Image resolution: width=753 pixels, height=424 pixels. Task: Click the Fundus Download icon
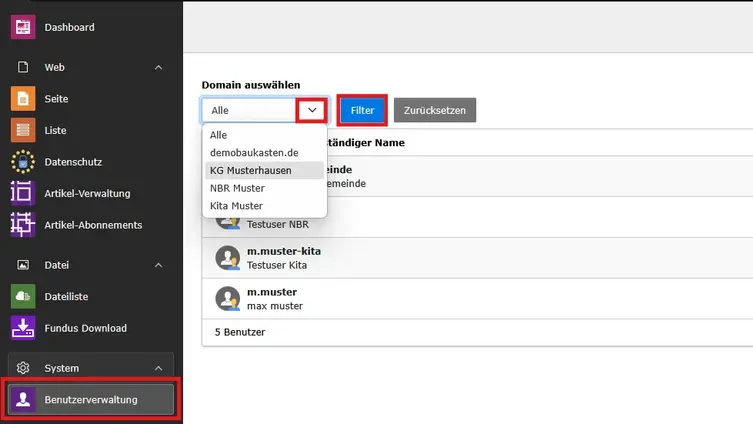pos(22,328)
